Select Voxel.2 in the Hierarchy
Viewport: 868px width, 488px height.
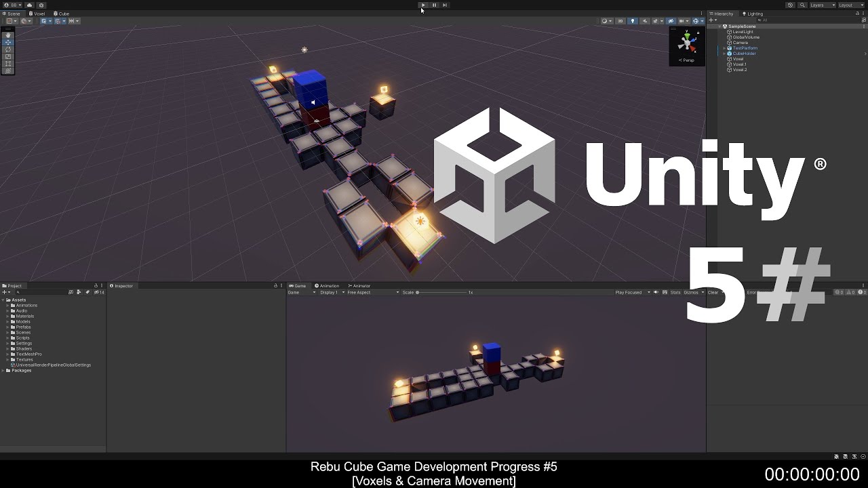coord(739,70)
